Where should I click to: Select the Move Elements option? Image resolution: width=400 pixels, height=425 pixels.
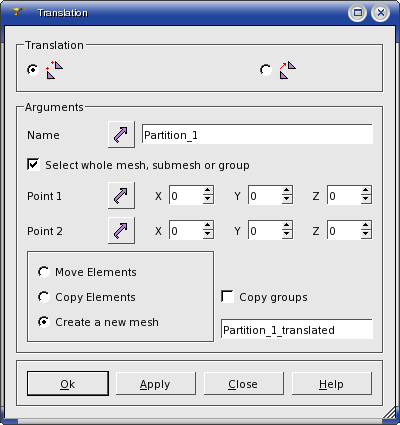pyautogui.click(x=44, y=272)
